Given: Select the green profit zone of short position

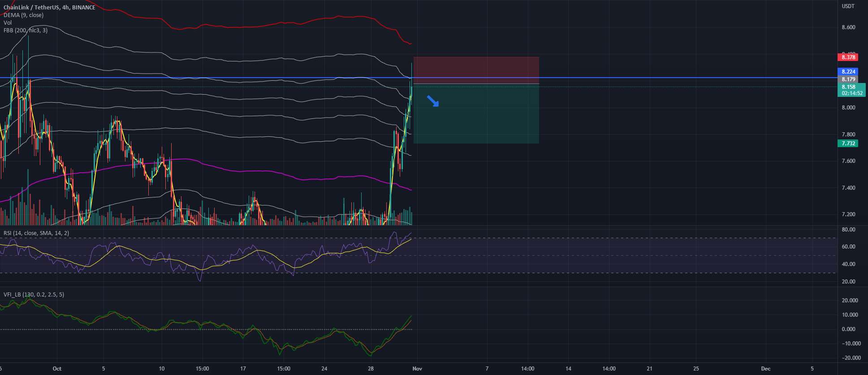Looking at the screenshot, I should coord(476,114).
